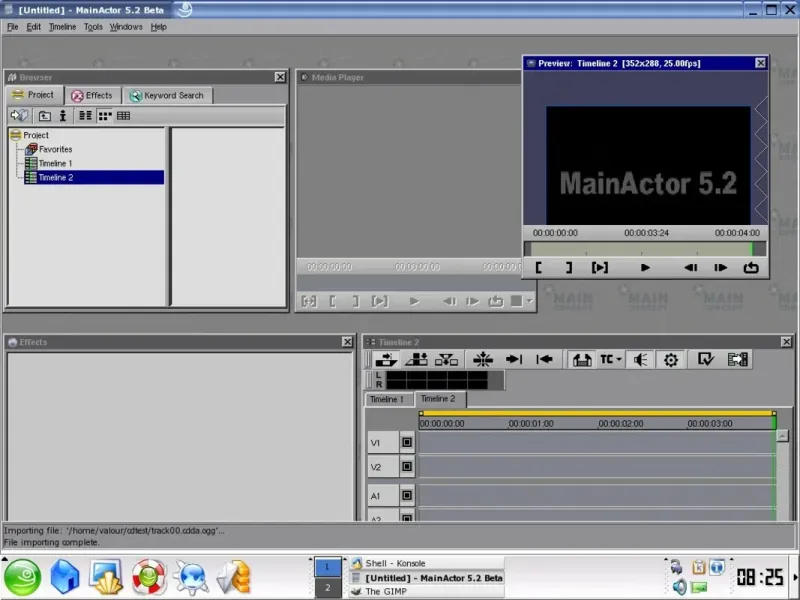Click the Preview window scrub bar
Screen dimensions: 800x600
point(645,249)
